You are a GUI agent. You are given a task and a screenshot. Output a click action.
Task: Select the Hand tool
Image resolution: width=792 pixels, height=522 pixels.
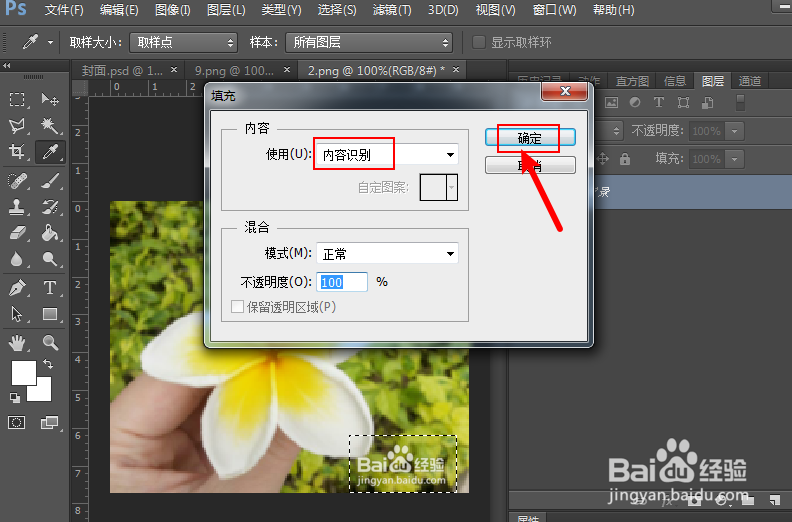pos(17,343)
